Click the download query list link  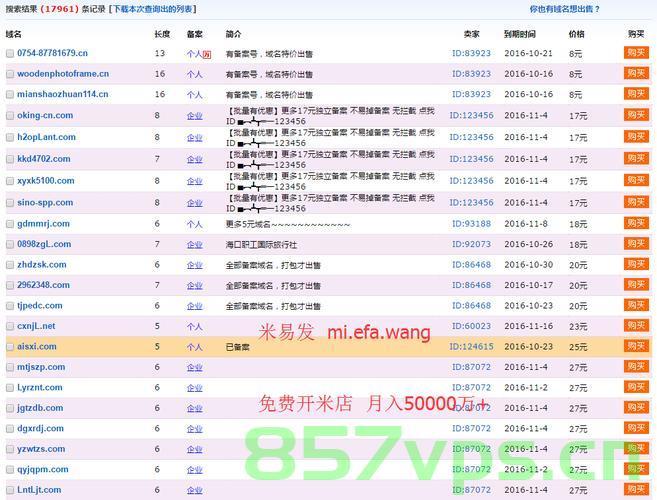153,9
